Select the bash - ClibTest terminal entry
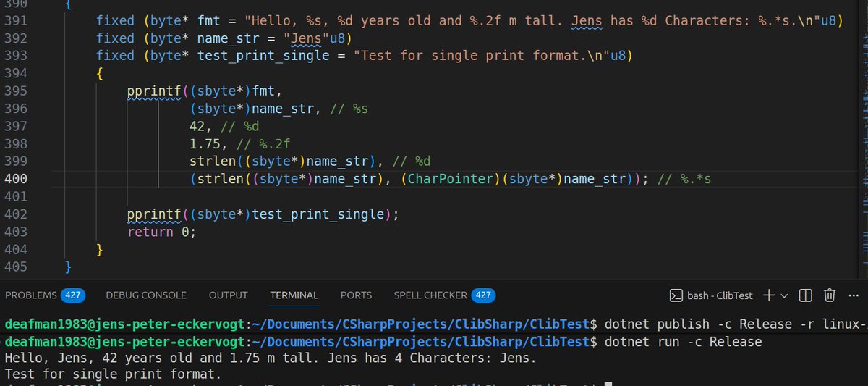Viewport: 868px width, 386px height. point(711,295)
